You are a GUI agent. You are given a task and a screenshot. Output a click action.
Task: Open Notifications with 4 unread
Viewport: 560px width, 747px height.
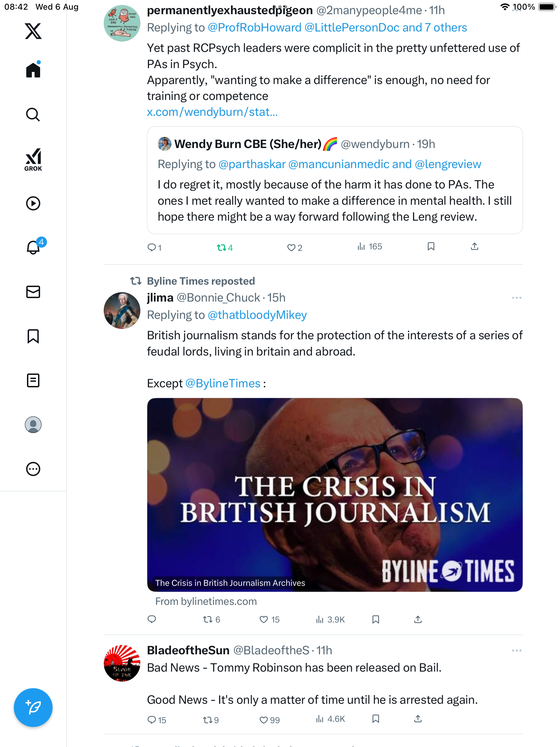pyautogui.click(x=34, y=247)
